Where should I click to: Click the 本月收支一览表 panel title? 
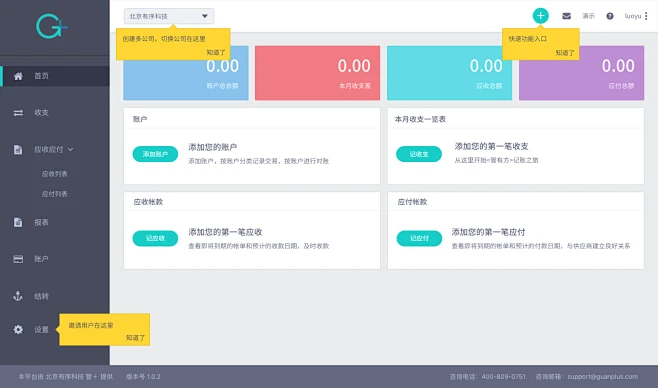click(420, 119)
